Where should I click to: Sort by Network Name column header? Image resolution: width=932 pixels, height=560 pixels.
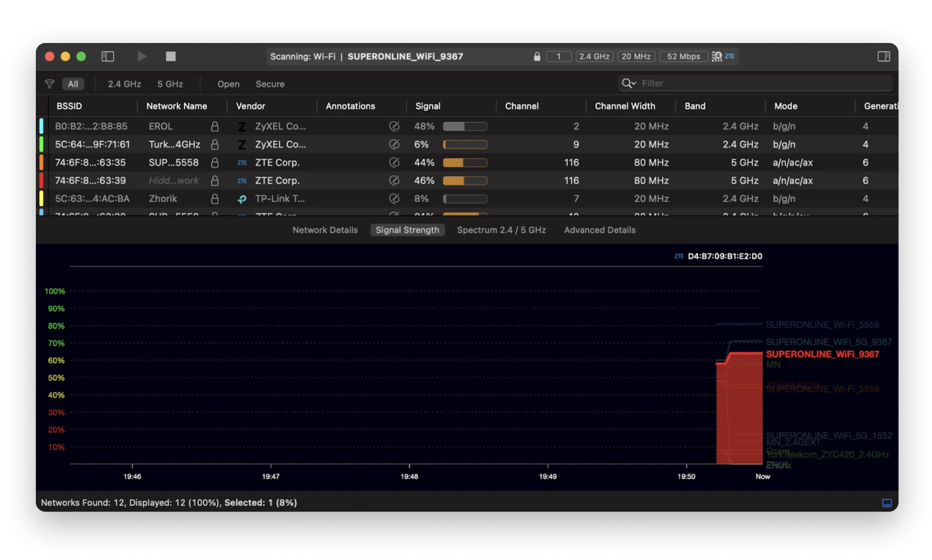pyautogui.click(x=177, y=106)
